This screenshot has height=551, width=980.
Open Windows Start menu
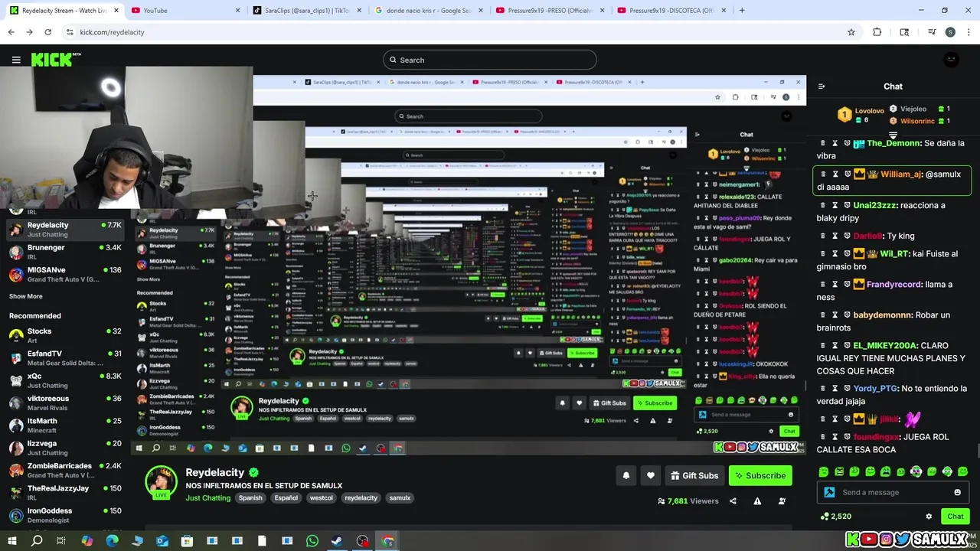pyautogui.click(x=11, y=541)
